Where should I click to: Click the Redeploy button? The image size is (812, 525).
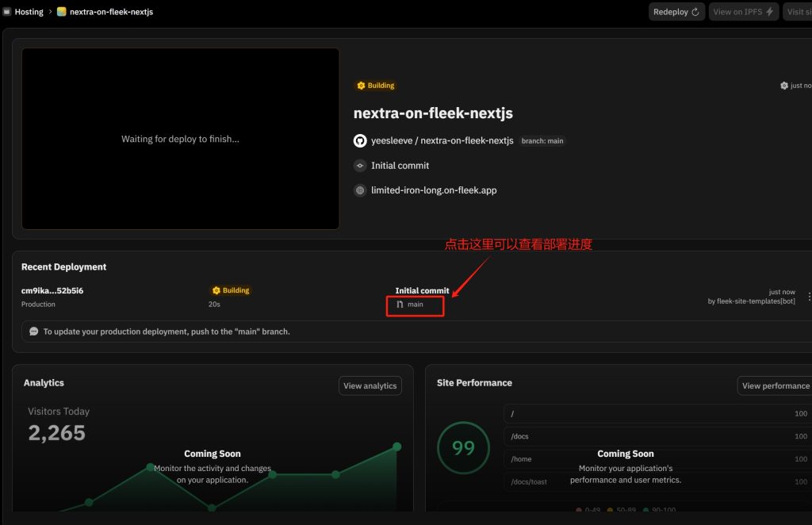click(676, 11)
